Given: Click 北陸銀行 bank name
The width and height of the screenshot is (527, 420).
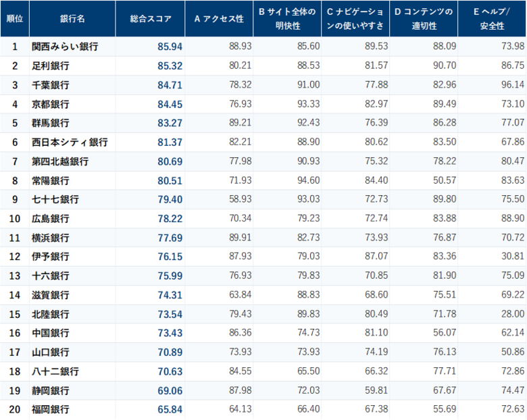Looking at the screenshot, I should tap(51, 314).
